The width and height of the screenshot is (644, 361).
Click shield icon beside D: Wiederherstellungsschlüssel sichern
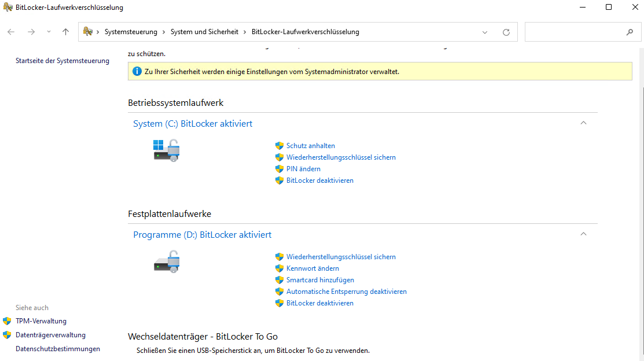[279, 257]
